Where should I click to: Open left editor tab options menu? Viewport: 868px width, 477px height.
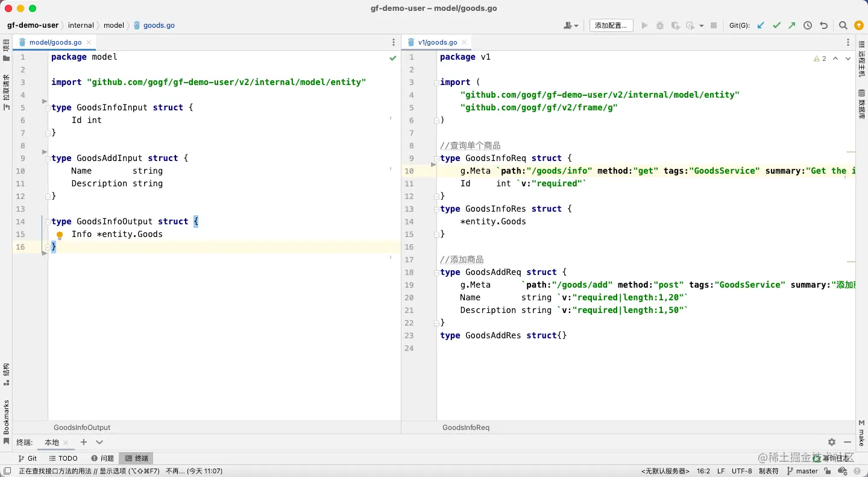pyautogui.click(x=394, y=42)
